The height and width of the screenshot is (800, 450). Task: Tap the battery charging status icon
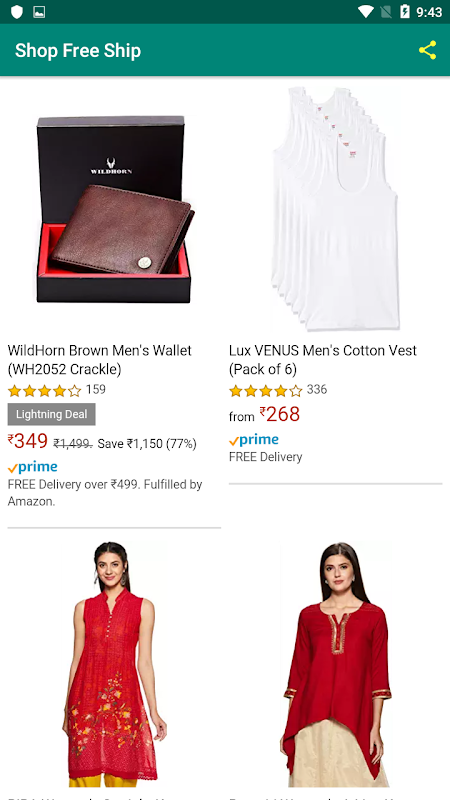[x=405, y=12]
